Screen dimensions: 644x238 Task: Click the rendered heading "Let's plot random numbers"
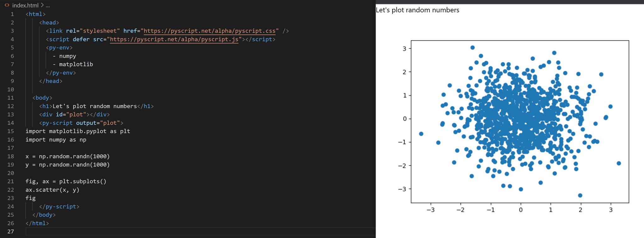click(417, 10)
